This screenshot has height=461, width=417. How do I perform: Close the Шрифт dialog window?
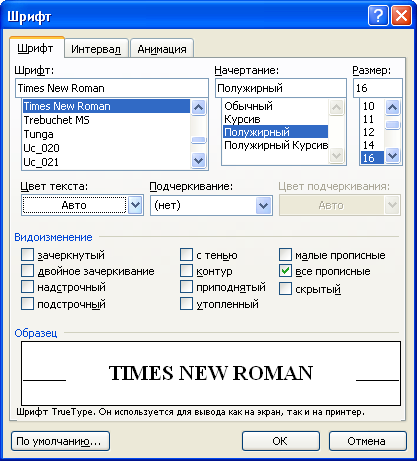point(401,16)
